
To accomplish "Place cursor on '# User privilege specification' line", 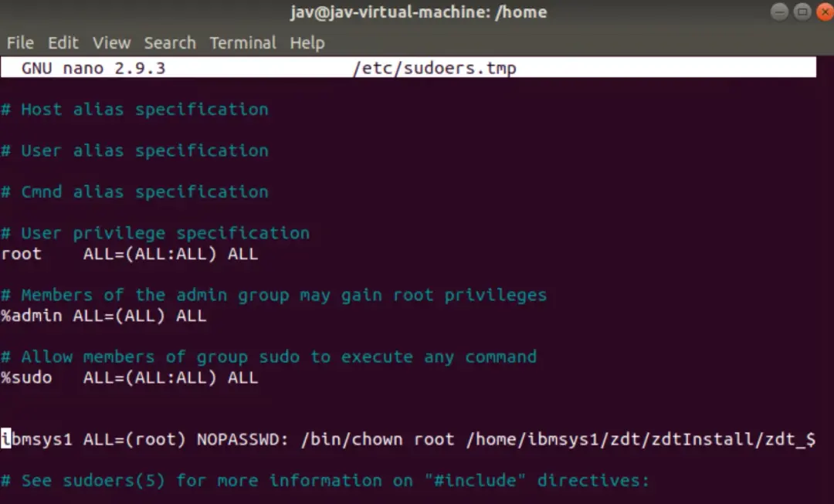I will (x=155, y=233).
